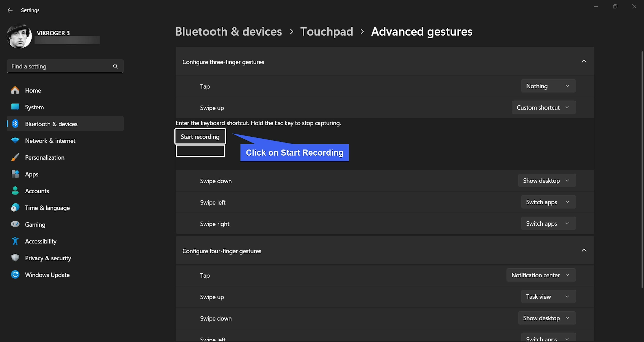Viewport: 644px width, 342px height.
Task: Open four-finger Tap Notification center dropdown
Action: (x=541, y=275)
